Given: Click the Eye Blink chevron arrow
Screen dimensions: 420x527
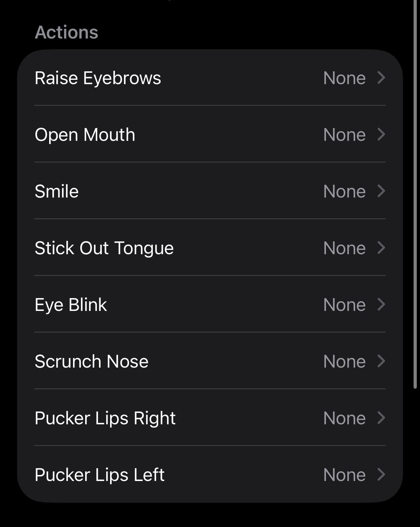Looking at the screenshot, I should (x=381, y=305).
